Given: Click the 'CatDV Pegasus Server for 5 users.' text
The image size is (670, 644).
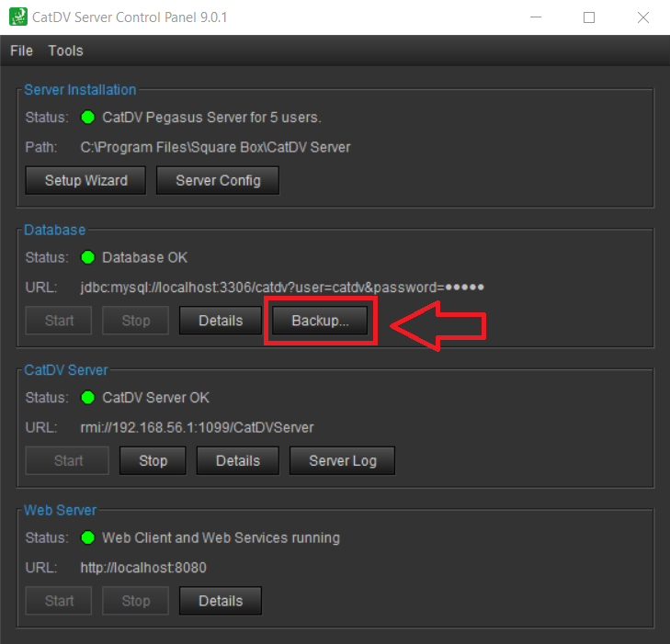Looking at the screenshot, I should [x=211, y=117].
